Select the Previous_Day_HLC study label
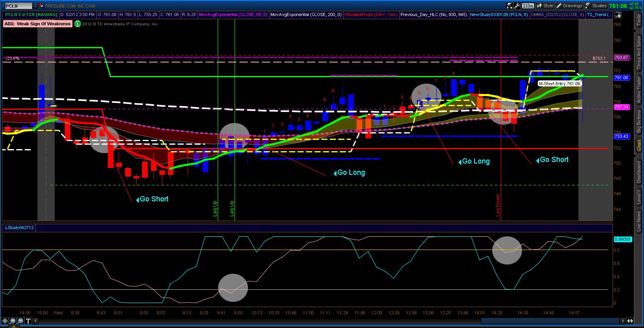The height and width of the screenshot is (328, 644). tap(434, 15)
